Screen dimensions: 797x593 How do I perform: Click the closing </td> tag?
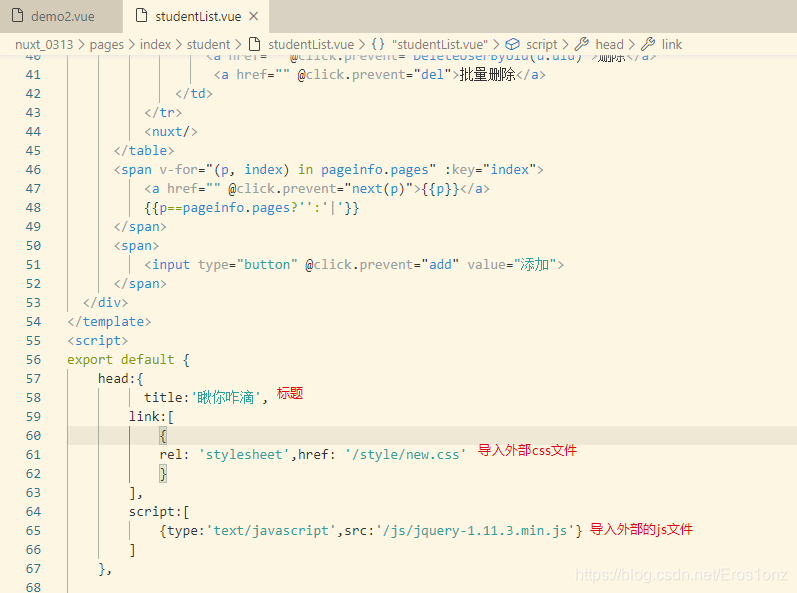pyautogui.click(x=194, y=93)
